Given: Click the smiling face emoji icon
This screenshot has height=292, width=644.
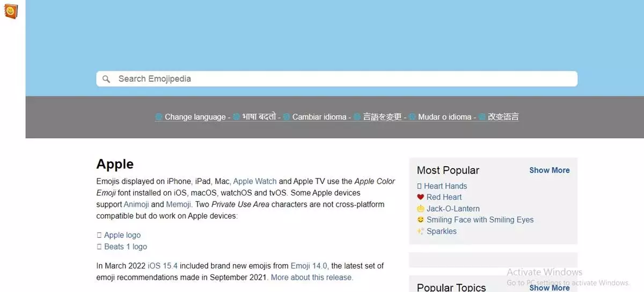Looking at the screenshot, I should point(421,220).
